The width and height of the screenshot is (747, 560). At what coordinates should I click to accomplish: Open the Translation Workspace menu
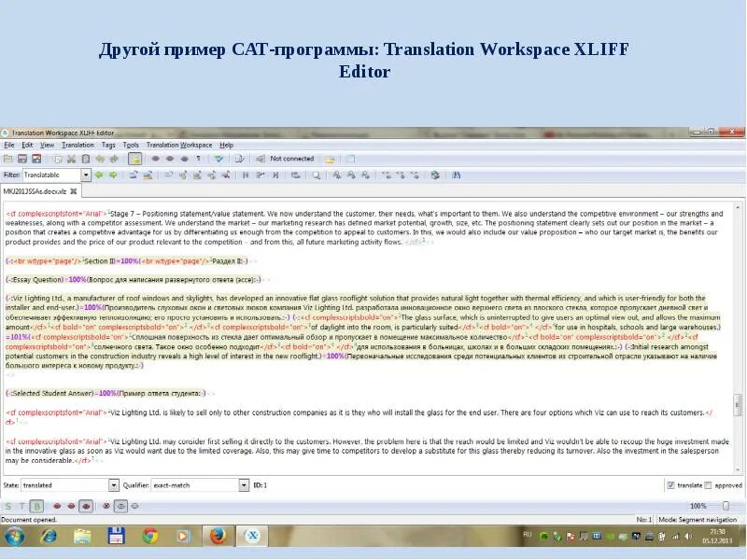[179, 145]
